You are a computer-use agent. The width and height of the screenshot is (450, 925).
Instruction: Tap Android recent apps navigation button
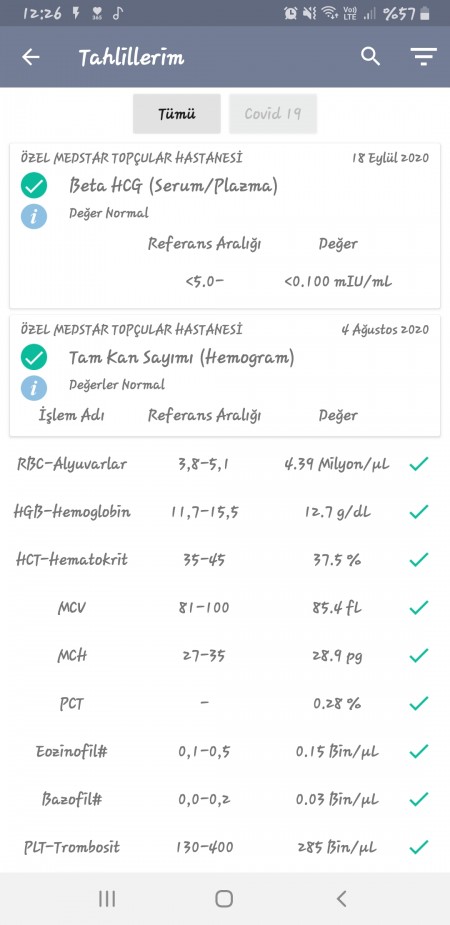(107, 898)
